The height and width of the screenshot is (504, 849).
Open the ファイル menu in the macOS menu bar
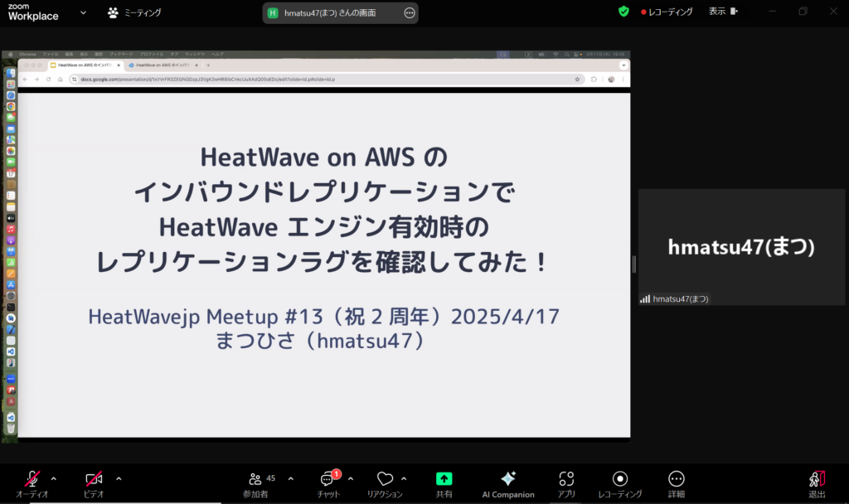coord(51,54)
